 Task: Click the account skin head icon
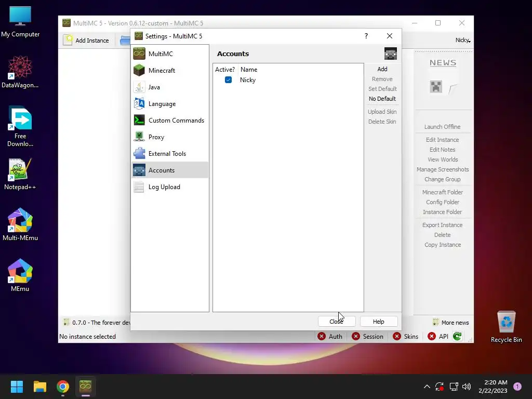pyautogui.click(x=391, y=54)
